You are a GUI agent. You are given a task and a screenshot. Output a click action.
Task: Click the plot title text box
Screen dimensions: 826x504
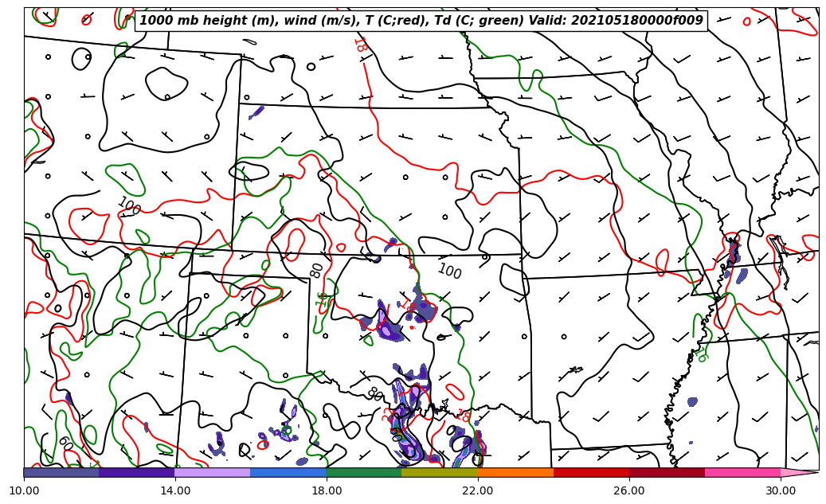[421, 21]
